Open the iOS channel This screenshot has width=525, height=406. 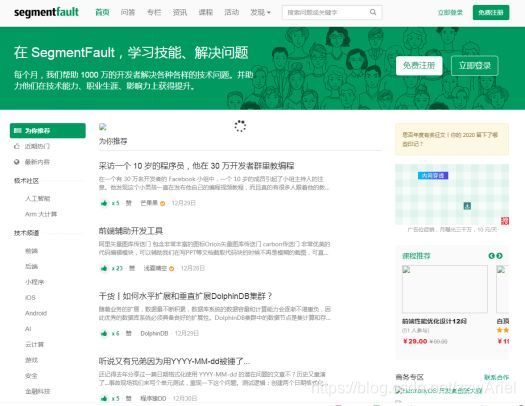click(x=30, y=298)
